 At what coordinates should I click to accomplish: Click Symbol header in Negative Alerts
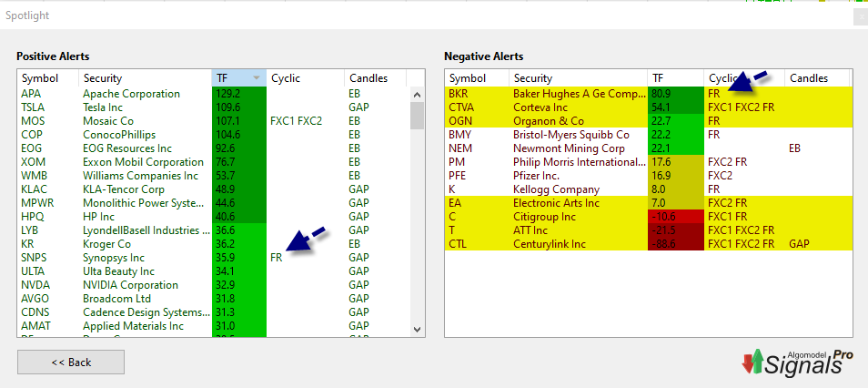point(477,78)
